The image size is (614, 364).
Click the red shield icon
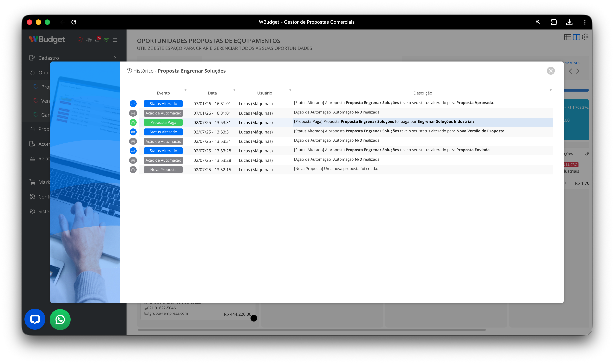coord(80,40)
